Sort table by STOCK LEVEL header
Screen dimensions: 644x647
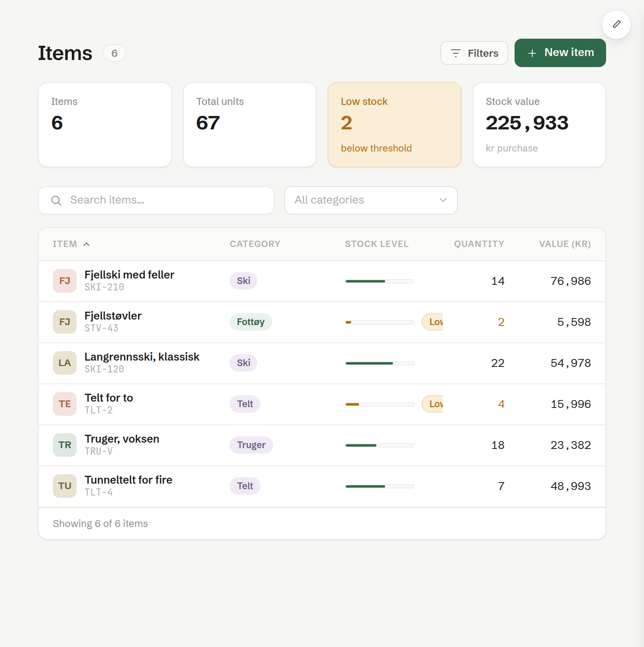click(x=376, y=244)
